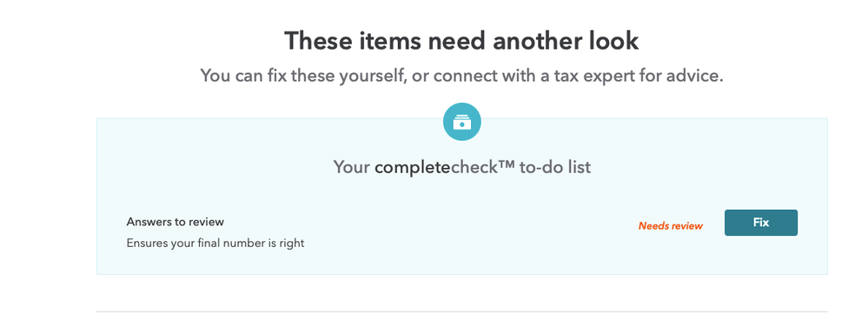The width and height of the screenshot is (868, 321).
Task: Click the Fix button
Action: pyautogui.click(x=760, y=223)
